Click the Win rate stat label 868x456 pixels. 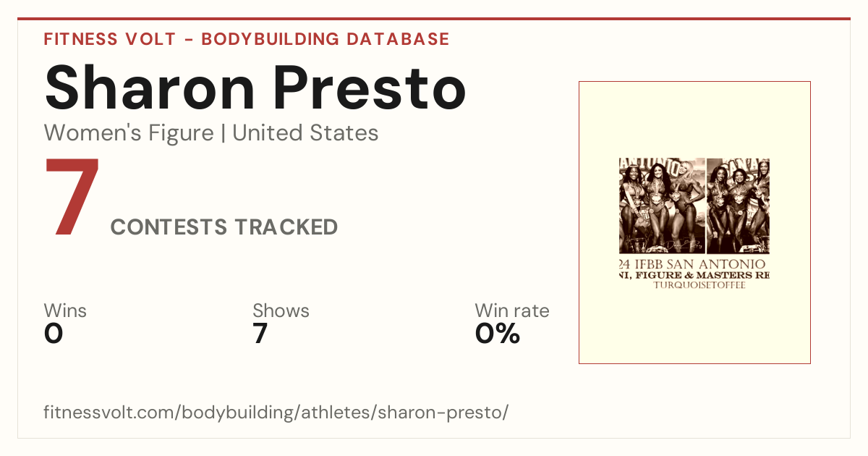tap(512, 311)
